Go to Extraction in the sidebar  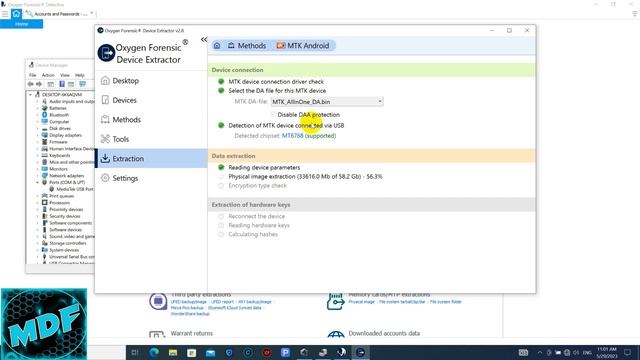151,158
